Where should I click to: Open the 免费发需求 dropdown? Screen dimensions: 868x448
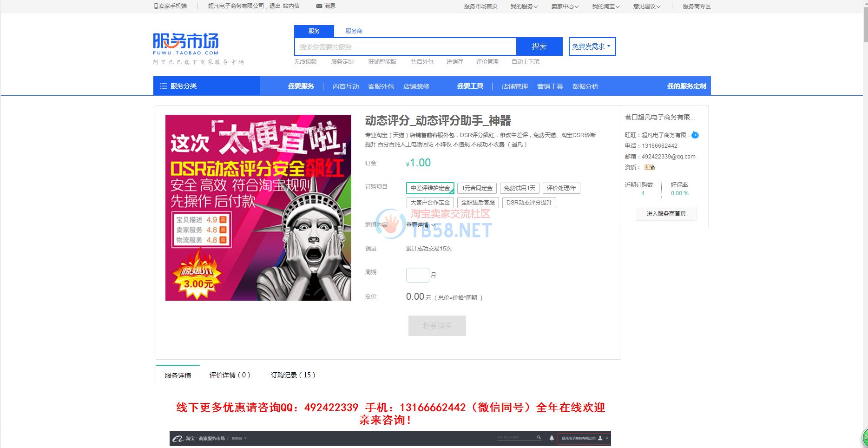592,46
